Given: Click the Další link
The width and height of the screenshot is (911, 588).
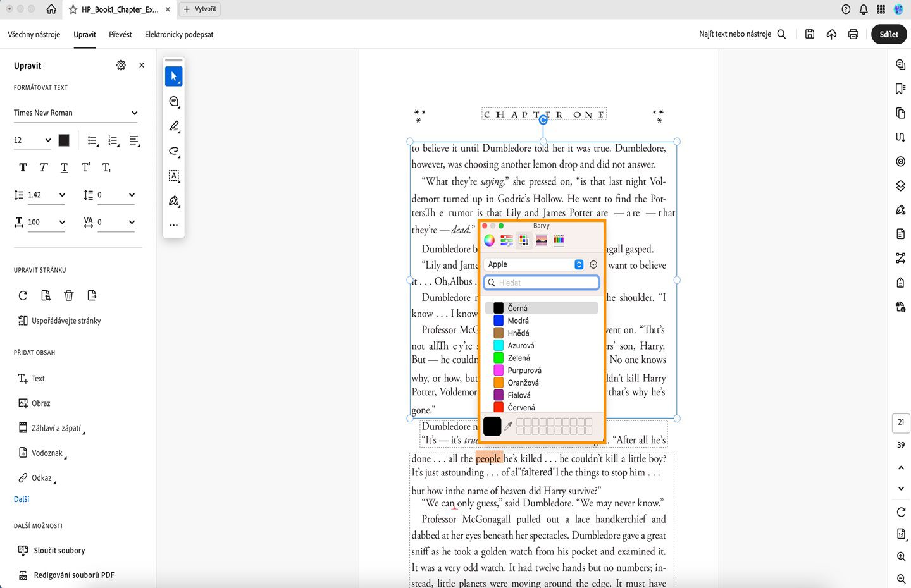Looking at the screenshot, I should [x=22, y=499].
